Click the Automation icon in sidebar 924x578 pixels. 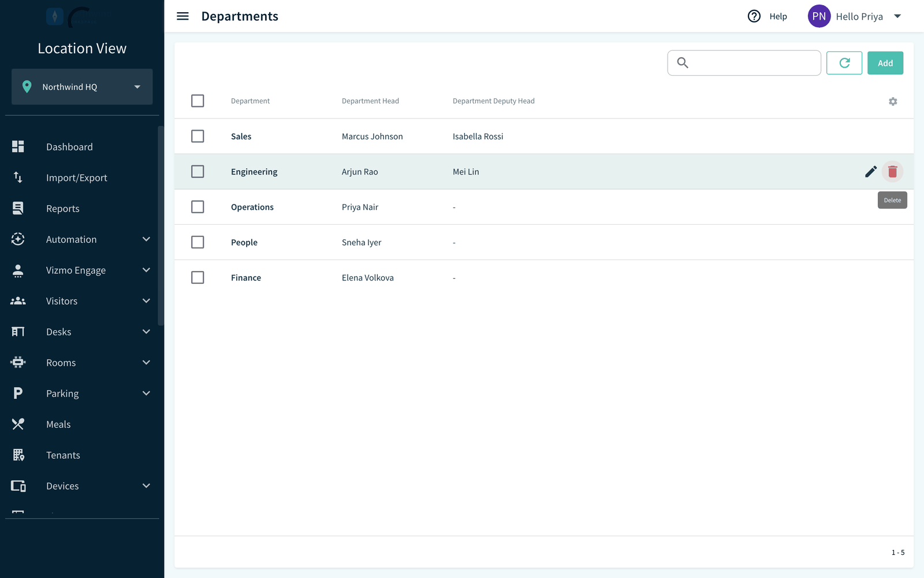(18, 239)
